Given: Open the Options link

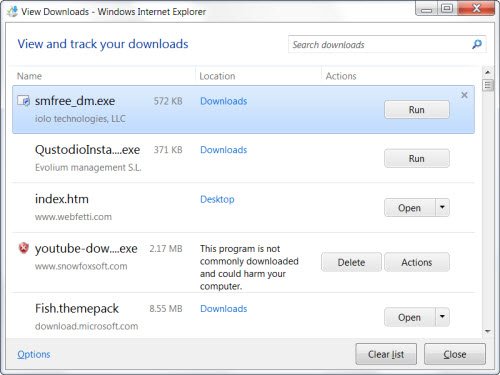Looking at the screenshot, I should (x=34, y=354).
